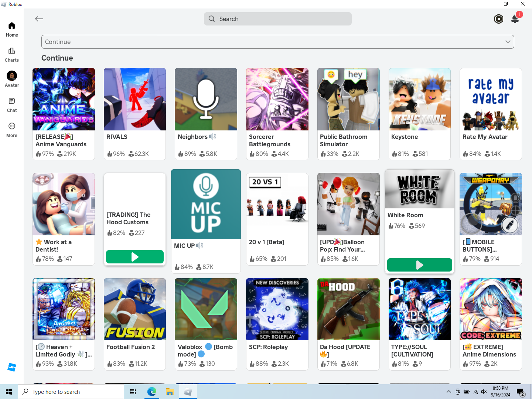Click the SCP: Roleplay title
The width and height of the screenshot is (532, 399).
click(268, 347)
